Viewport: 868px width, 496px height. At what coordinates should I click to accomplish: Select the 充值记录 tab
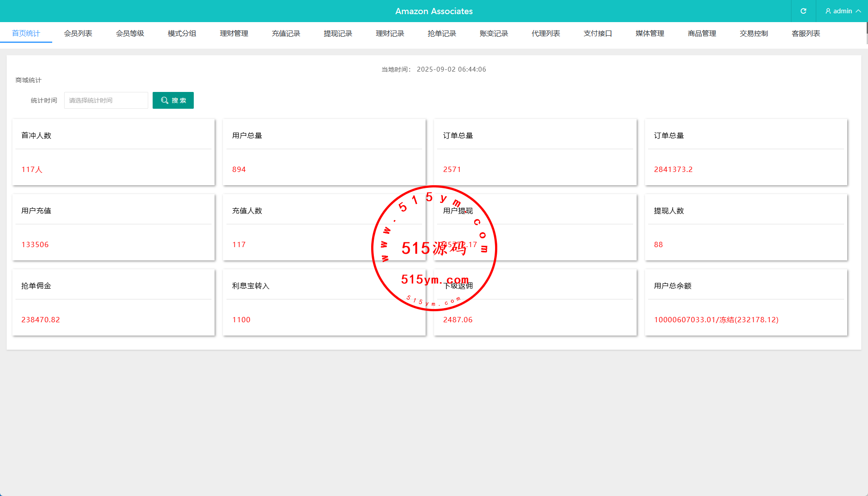(286, 34)
